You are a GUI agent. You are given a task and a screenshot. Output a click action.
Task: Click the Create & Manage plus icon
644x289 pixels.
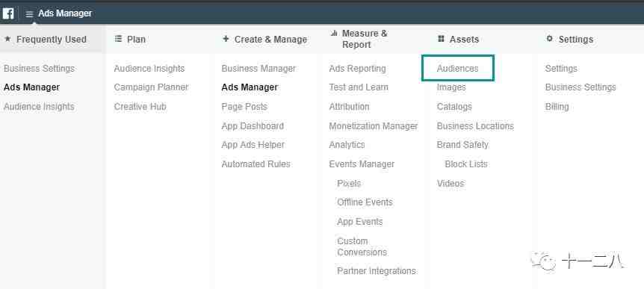226,39
